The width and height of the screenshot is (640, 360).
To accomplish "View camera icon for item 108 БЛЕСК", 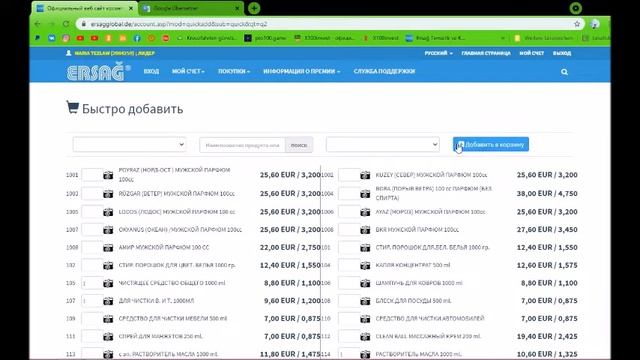I will 365,301.
